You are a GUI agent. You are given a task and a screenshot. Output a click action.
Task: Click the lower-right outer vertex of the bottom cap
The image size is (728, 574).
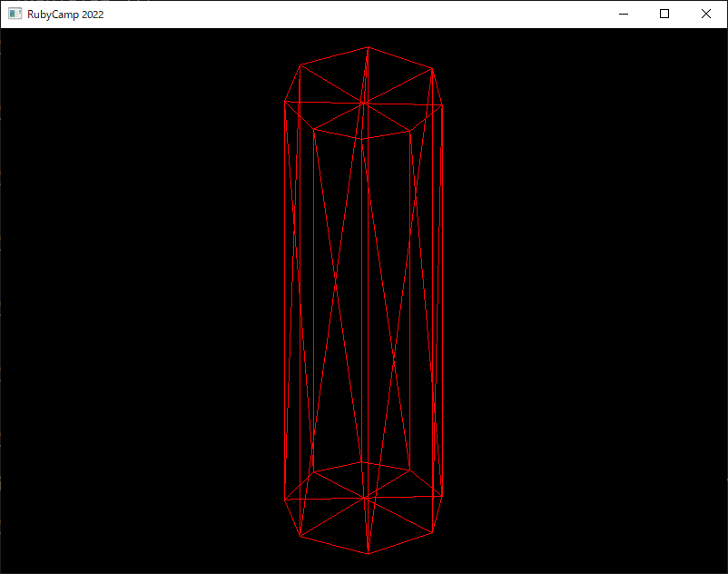click(x=433, y=532)
